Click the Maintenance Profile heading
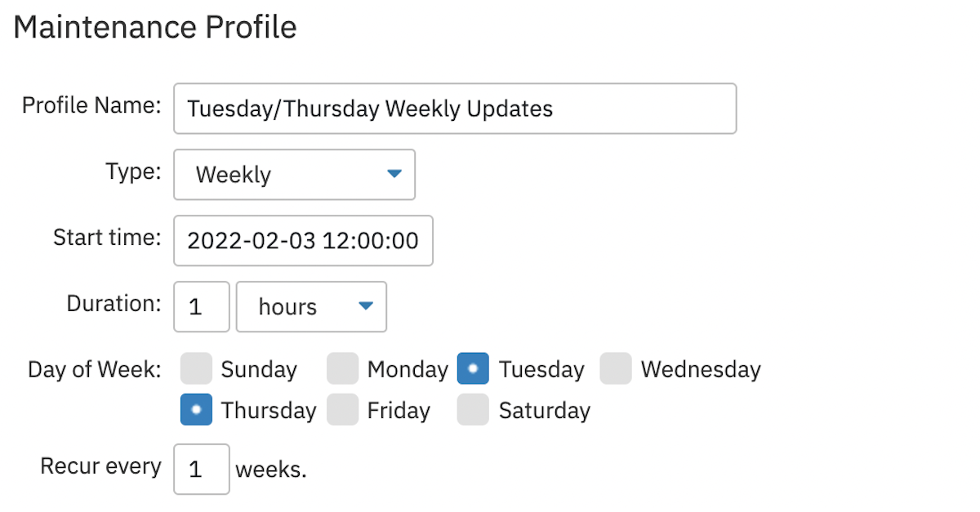 pyautogui.click(x=155, y=26)
